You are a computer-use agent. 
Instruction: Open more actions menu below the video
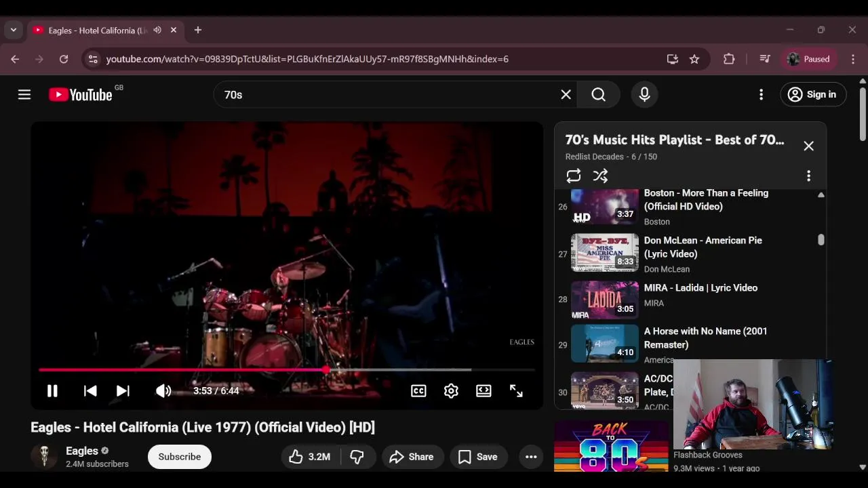tap(531, 457)
